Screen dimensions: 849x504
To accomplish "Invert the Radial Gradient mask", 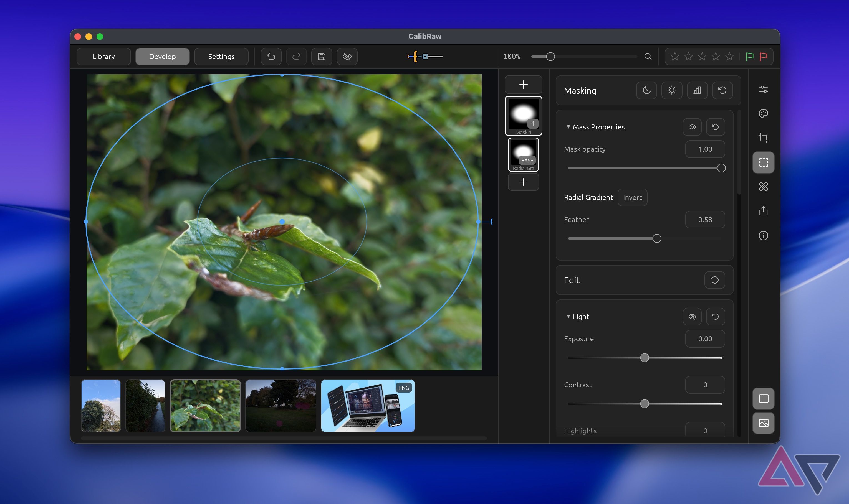I will click(632, 197).
